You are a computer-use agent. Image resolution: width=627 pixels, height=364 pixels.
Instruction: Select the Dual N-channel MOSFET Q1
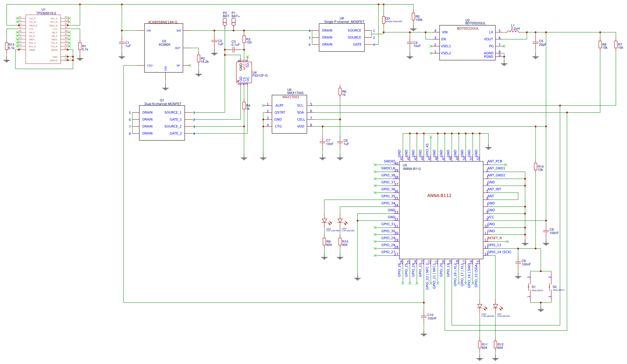(162, 123)
